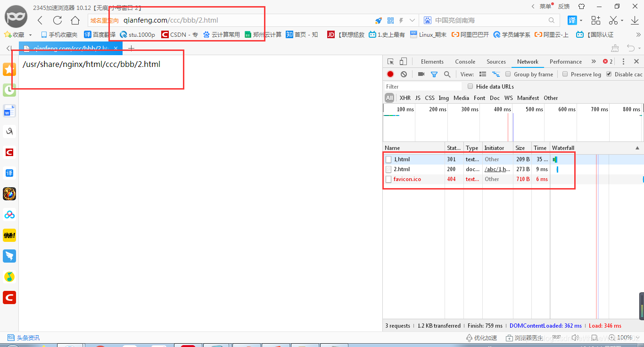Open the DevTools network search magnifier
Screen dimensions: 644x347
click(x=447, y=74)
